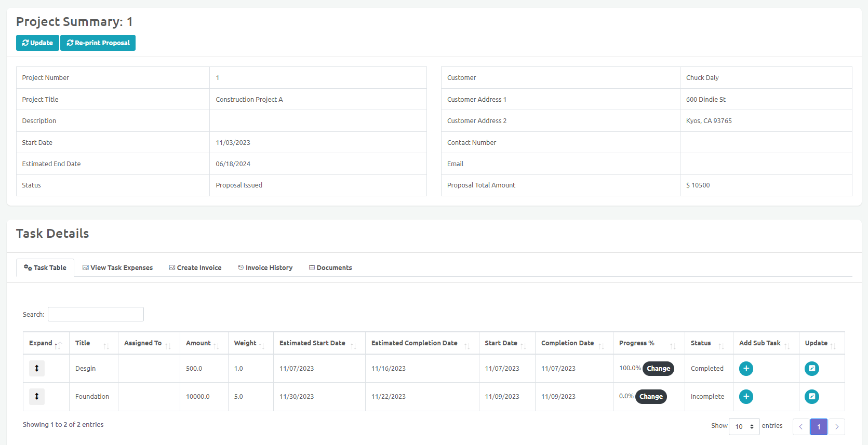Sort tasks by Progress % column
This screenshot has height=445, width=868.
pyautogui.click(x=649, y=343)
